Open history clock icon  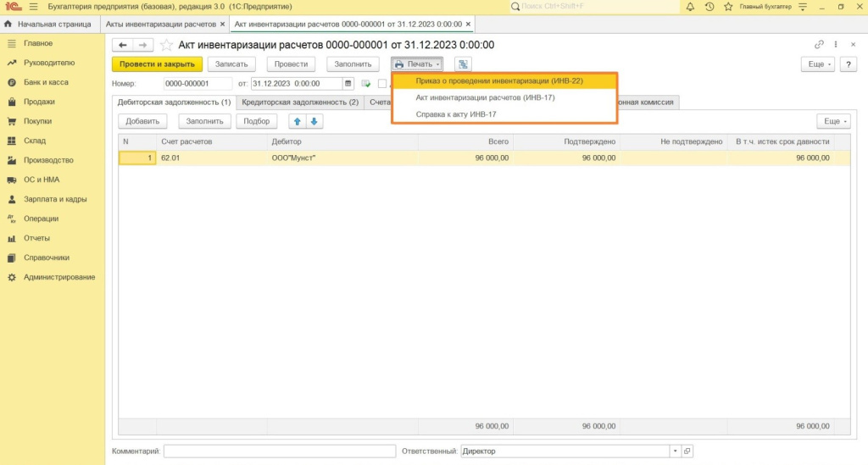click(709, 7)
